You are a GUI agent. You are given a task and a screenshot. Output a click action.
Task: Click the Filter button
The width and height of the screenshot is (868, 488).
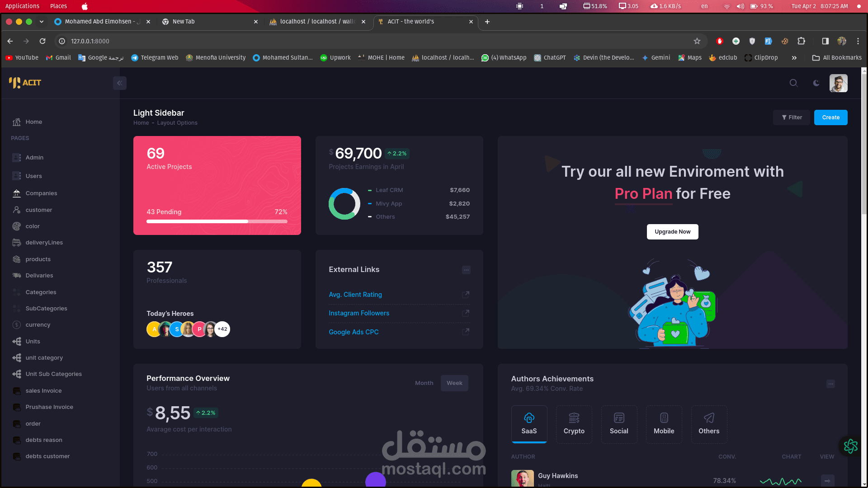[x=792, y=117]
